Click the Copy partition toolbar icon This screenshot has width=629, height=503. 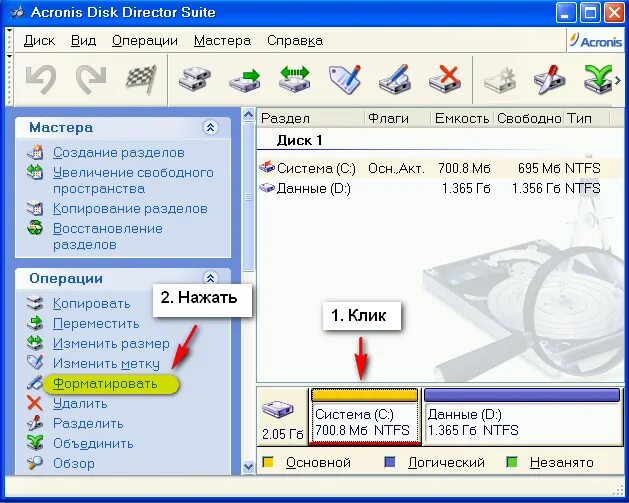click(x=195, y=78)
